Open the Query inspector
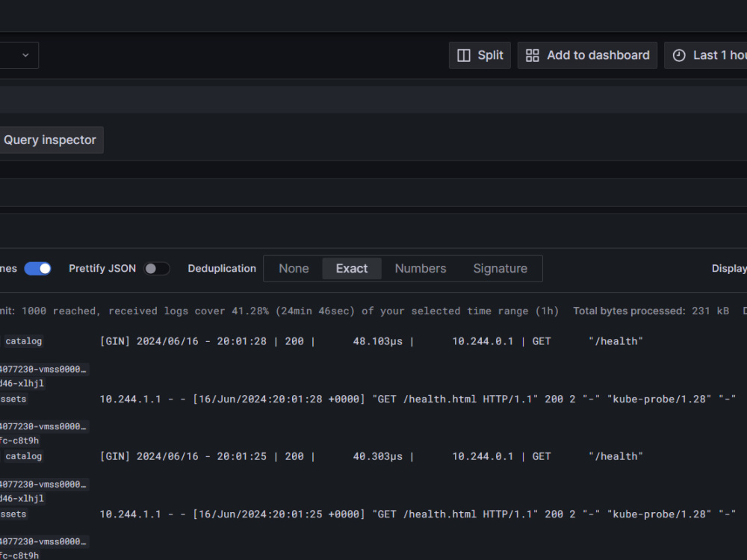 coord(50,140)
